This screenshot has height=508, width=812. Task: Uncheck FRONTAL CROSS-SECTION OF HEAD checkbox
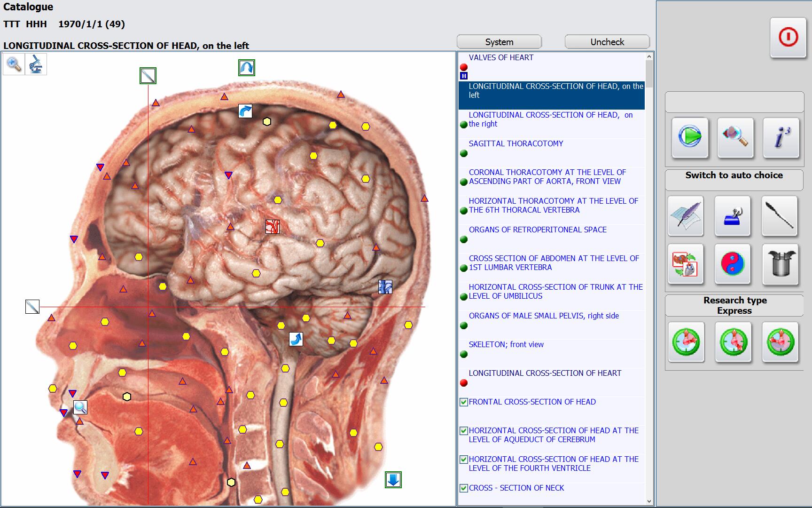point(464,402)
